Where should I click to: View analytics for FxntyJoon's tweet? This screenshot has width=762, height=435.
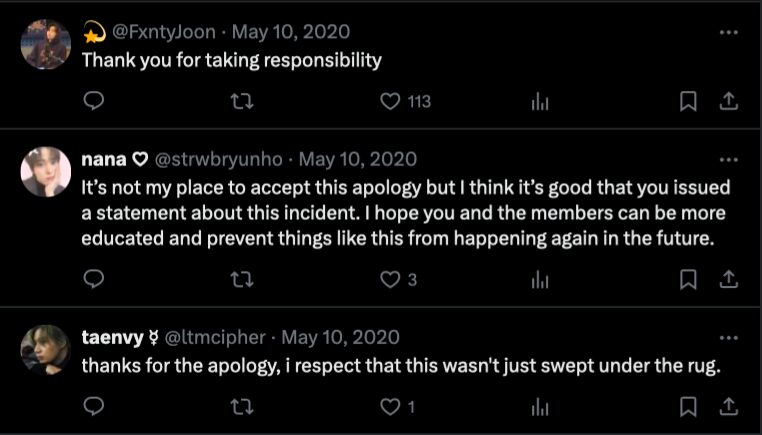click(x=539, y=100)
